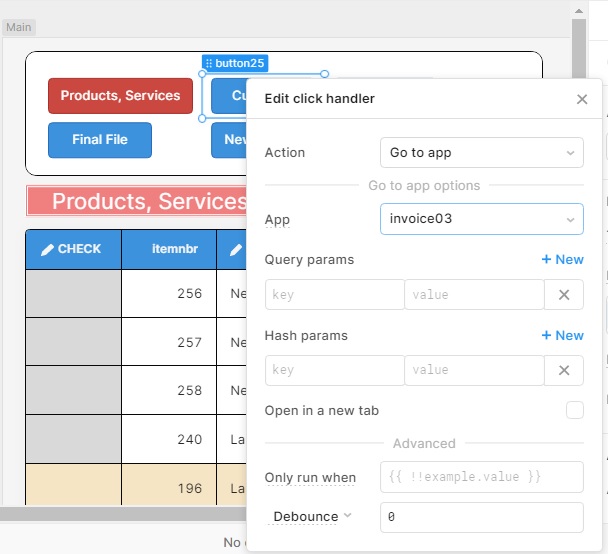Open the Action dropdown showing Go to app
This screenshot has width=608, height=554.
click(x=481, y=153)
